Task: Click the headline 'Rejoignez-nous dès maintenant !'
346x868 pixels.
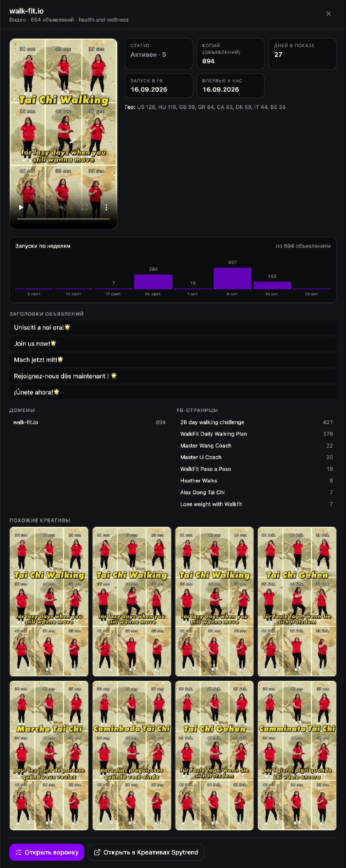Action: point(173,376)
